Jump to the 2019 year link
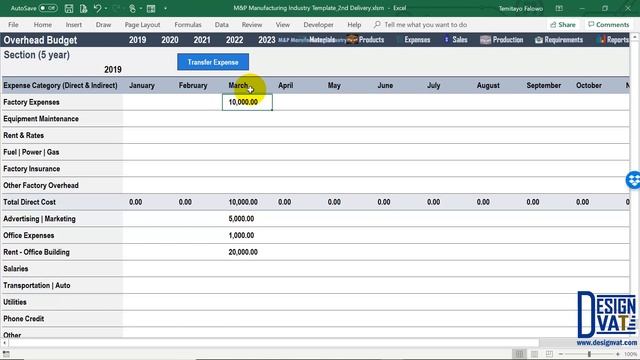This screenshot has height=360, width=640. (x=138, y=40)
